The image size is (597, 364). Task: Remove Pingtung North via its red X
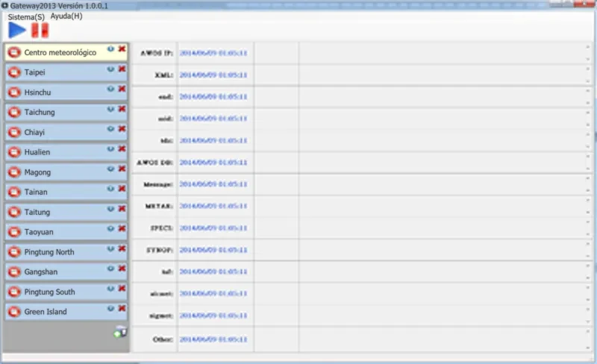(122, 248)
